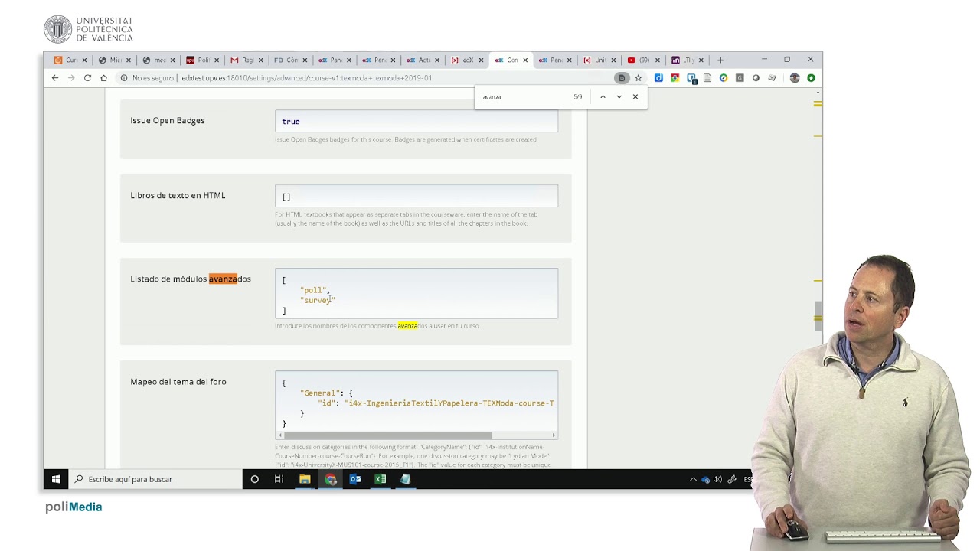This screenshot has height=551, width=980.
Task: Open the Windows Start menu
Action: (56, 479)
